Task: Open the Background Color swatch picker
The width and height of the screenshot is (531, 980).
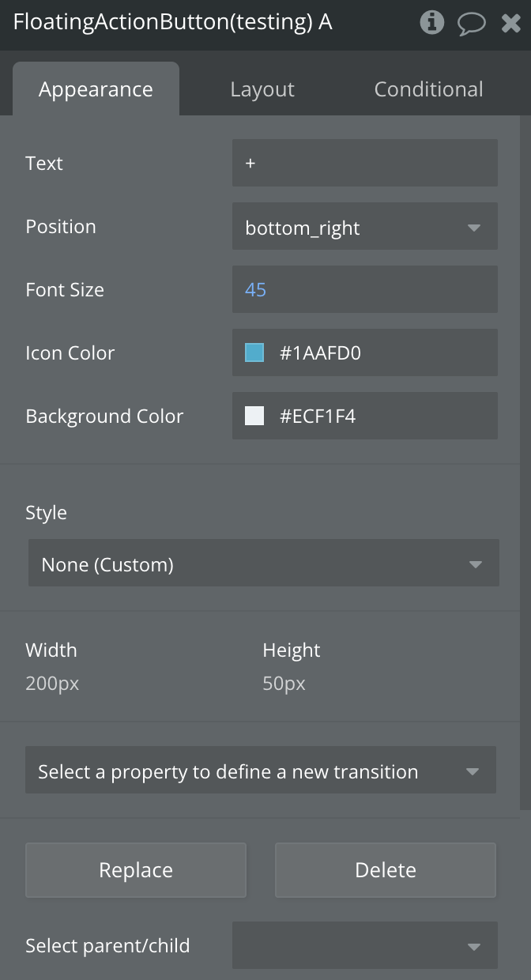Action: (254, 416)
